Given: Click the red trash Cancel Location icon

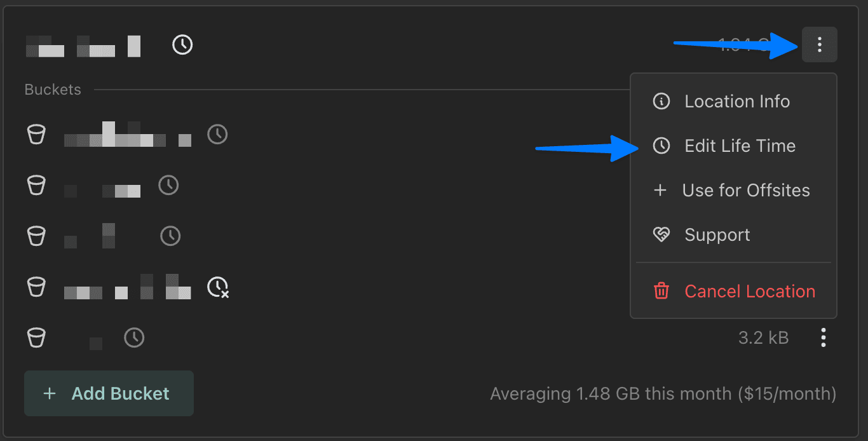Looking at the screenshot, I should tap(661, 292).
